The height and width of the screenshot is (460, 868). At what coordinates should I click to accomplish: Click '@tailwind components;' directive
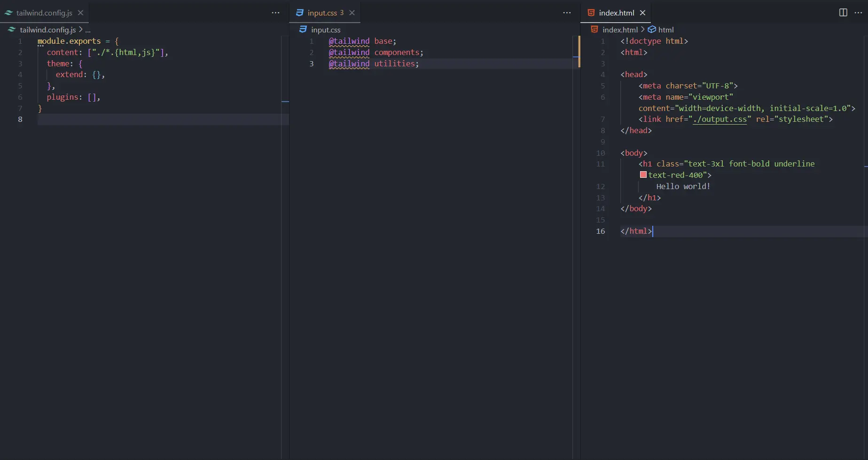[x=376, y=52]
